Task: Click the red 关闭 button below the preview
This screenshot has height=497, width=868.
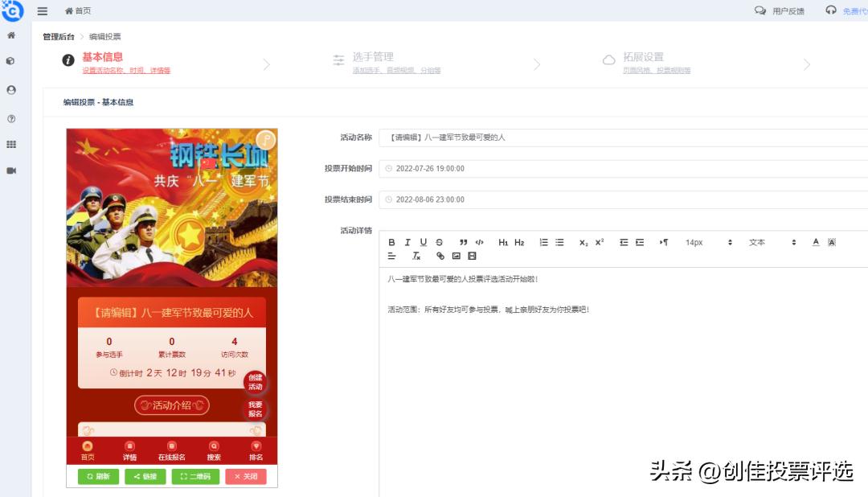Action: 245,476
